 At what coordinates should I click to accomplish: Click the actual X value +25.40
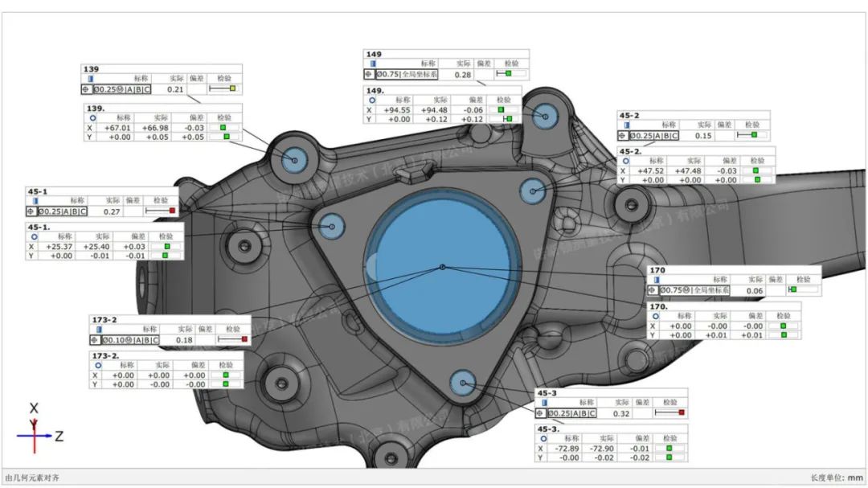click(x=96, y=247)
